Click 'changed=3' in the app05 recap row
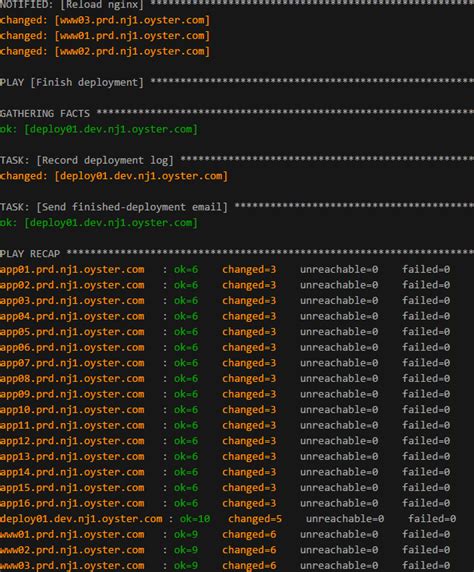 [249, 332]
